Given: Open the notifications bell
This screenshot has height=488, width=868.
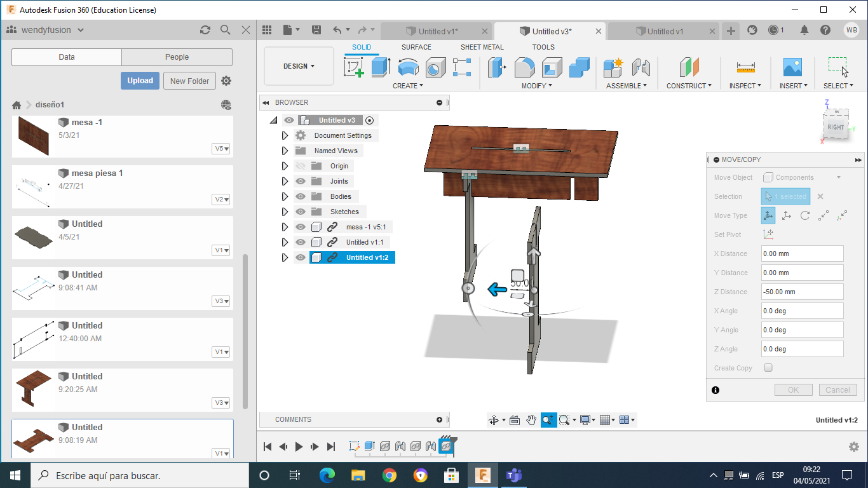Looking at the screenshot, I should coord(804,30).
